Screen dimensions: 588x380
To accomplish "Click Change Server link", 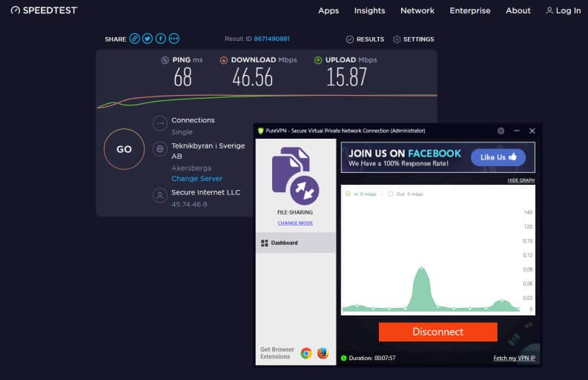I will coord(197,179).
